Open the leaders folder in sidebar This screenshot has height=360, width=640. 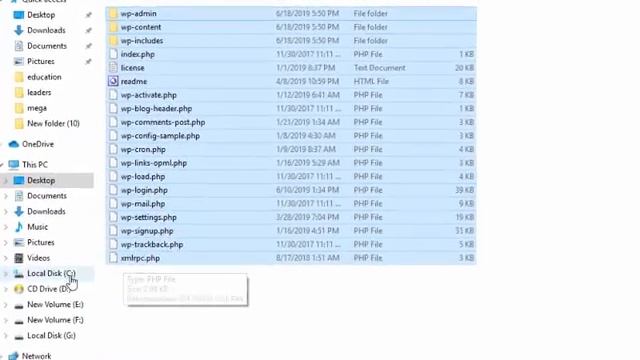pos(39,92)
